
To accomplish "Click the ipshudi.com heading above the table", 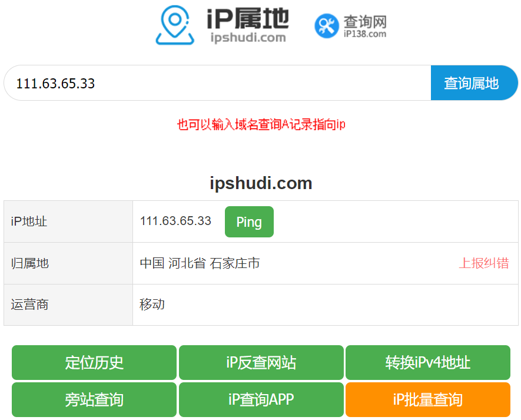I will tap(261, 183).
